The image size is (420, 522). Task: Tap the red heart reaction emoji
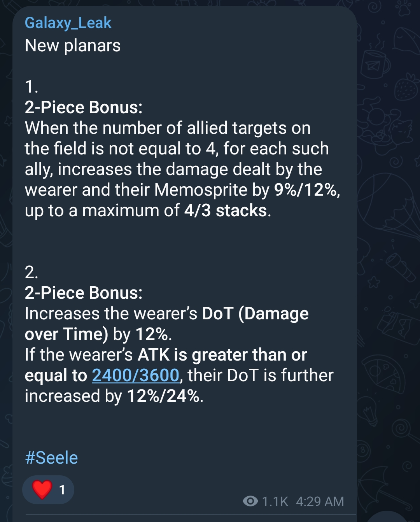click(42, 489)
